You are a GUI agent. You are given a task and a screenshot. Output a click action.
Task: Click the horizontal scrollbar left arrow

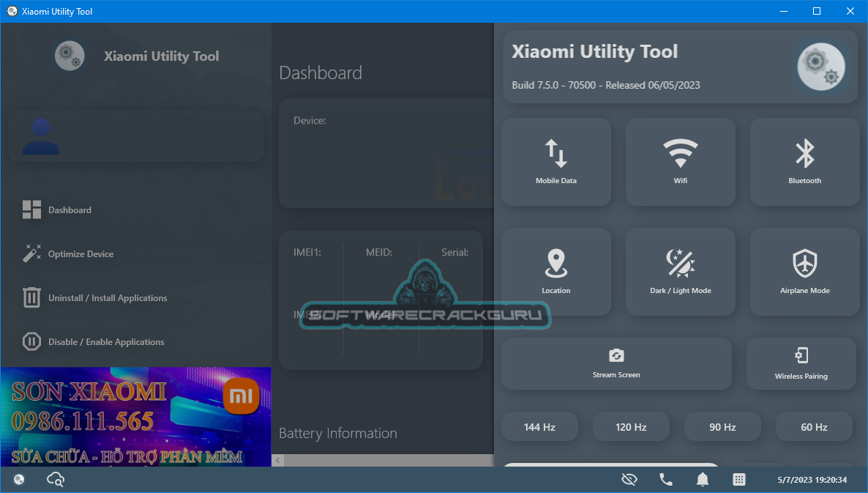[x=278, y=460]
